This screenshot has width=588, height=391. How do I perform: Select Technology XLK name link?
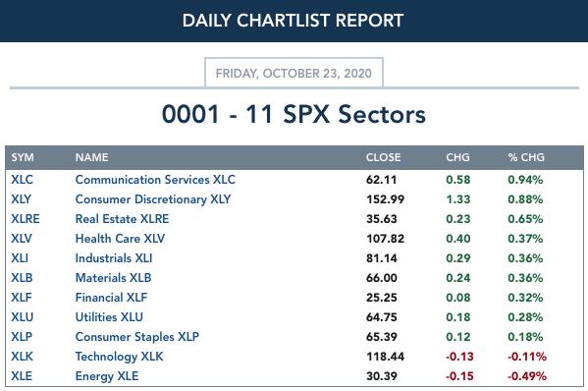pyautogui.click(x=119, y=357)
